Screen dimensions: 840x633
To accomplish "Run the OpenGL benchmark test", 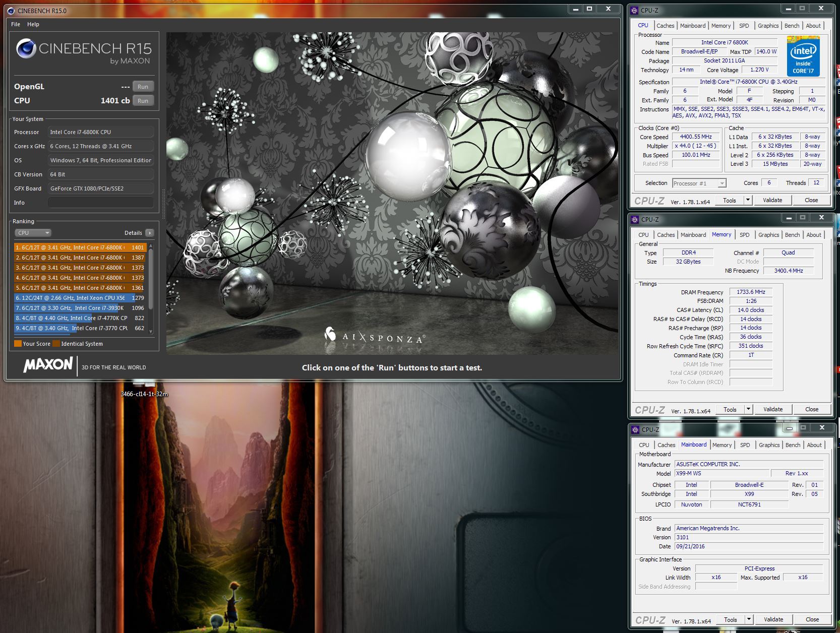I will point(143,87).
